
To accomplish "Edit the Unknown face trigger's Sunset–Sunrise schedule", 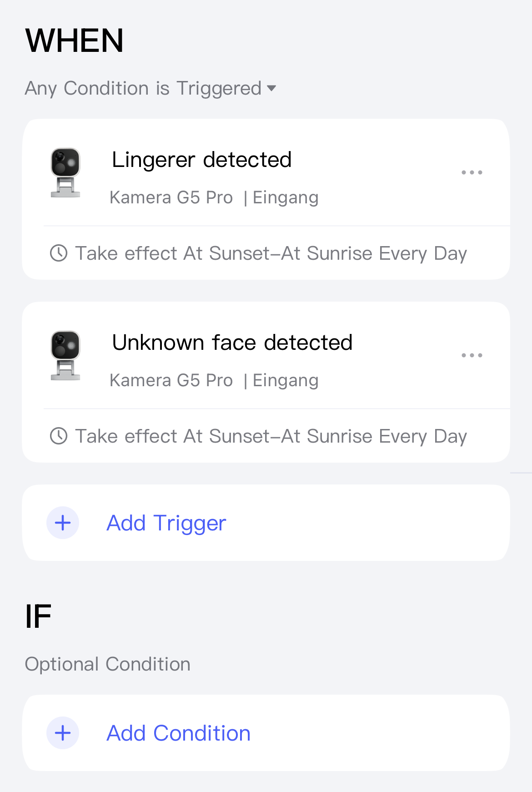I will [x=271, y=436].
